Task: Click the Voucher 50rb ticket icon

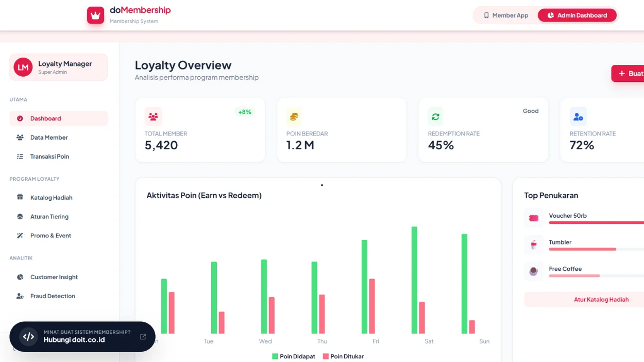Action: click(x=534, y=218)
